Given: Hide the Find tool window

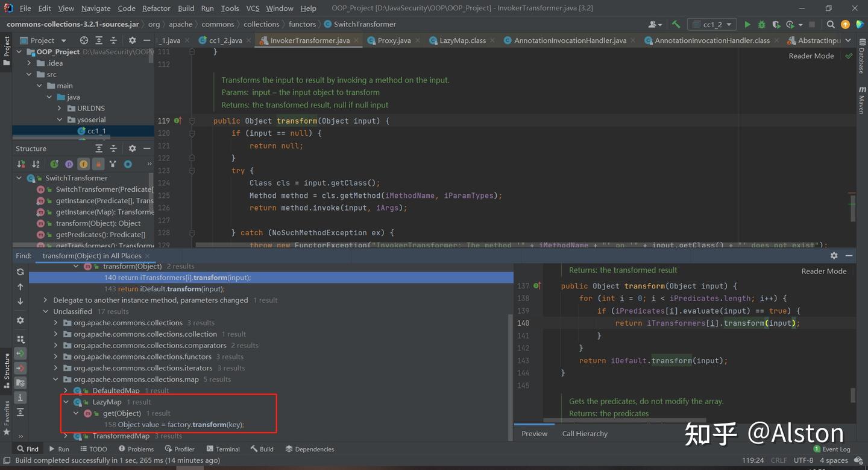Looking at the screenshot, I should (x=849, y=256).
